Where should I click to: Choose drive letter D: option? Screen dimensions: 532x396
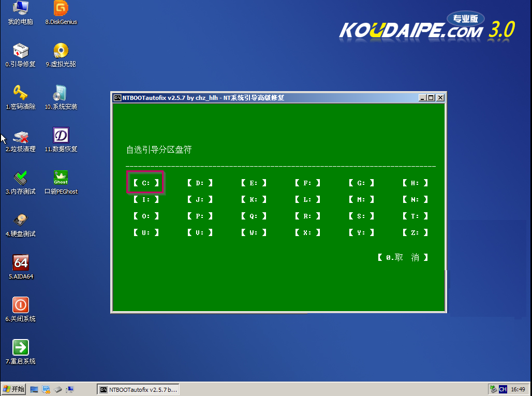click(200, 183)
